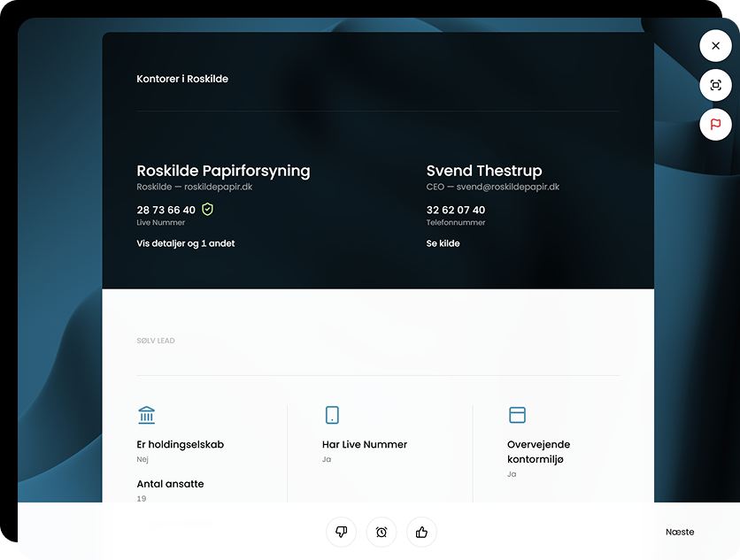Click the holding company bank icon
740x560 pixels.
coord(147,415)
